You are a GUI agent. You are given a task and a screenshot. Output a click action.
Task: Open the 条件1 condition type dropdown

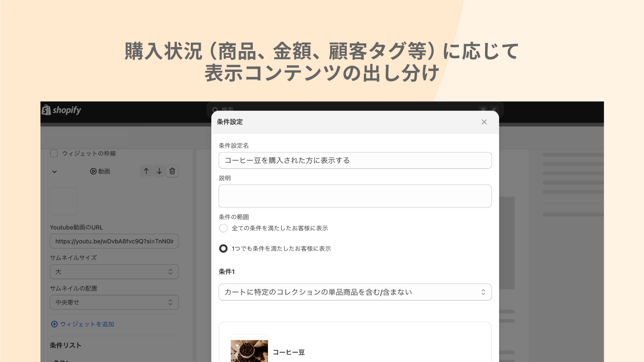click(355, 292)
